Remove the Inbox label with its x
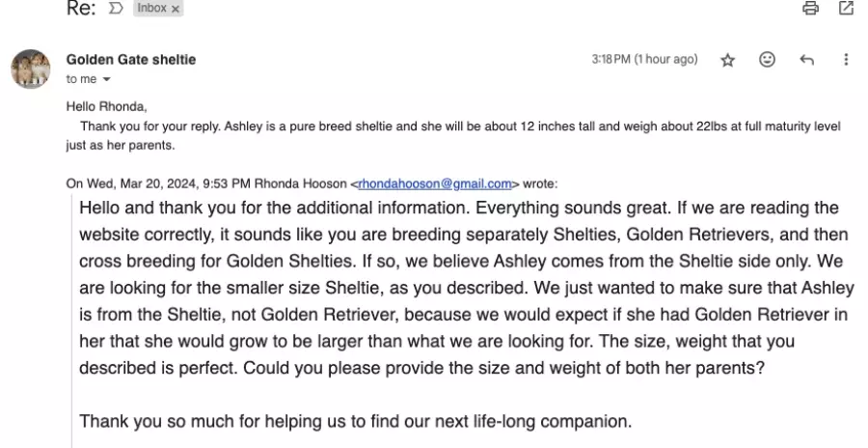 click(175, 9)
